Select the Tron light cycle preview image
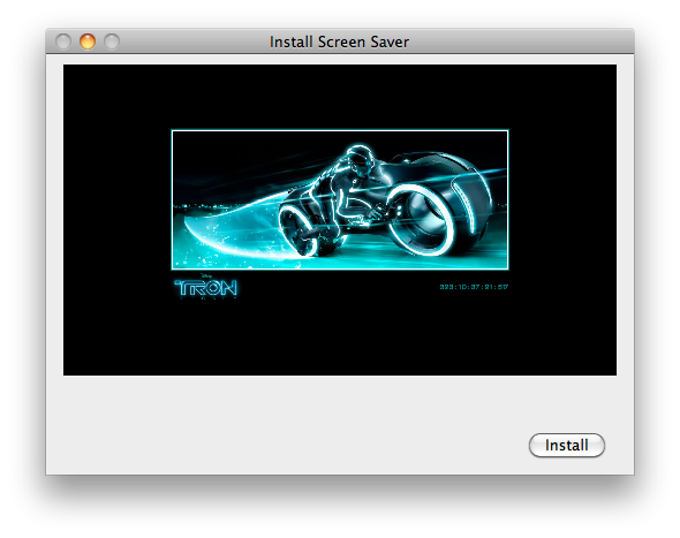 pos(340,199)
